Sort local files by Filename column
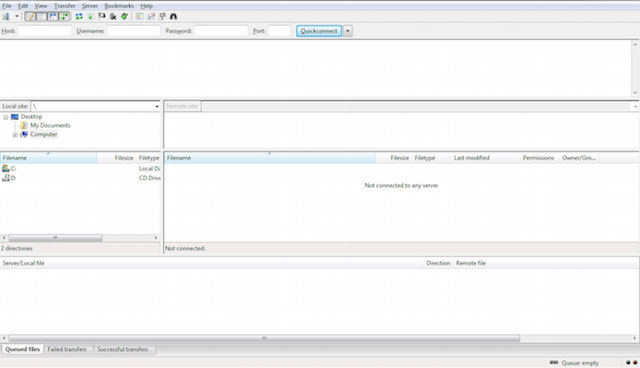This screenshot has width=640, height=368. point(49,158)
